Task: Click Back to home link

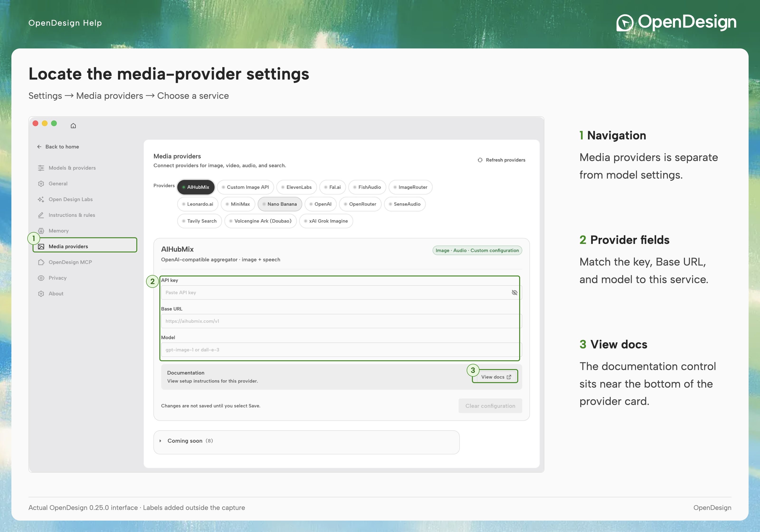Action: pos(58,147)
